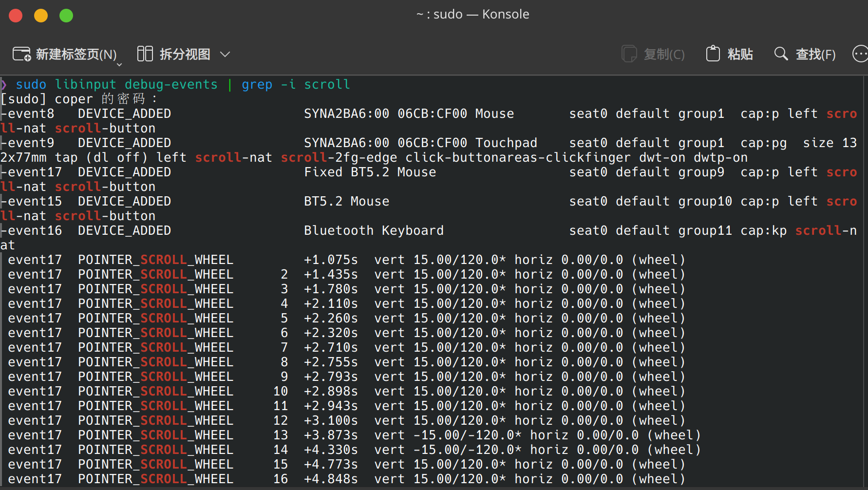Click 'vert -15.00/-120.0*' in row 13
This screenshot has height=490, width=868.
coord(448,435)
